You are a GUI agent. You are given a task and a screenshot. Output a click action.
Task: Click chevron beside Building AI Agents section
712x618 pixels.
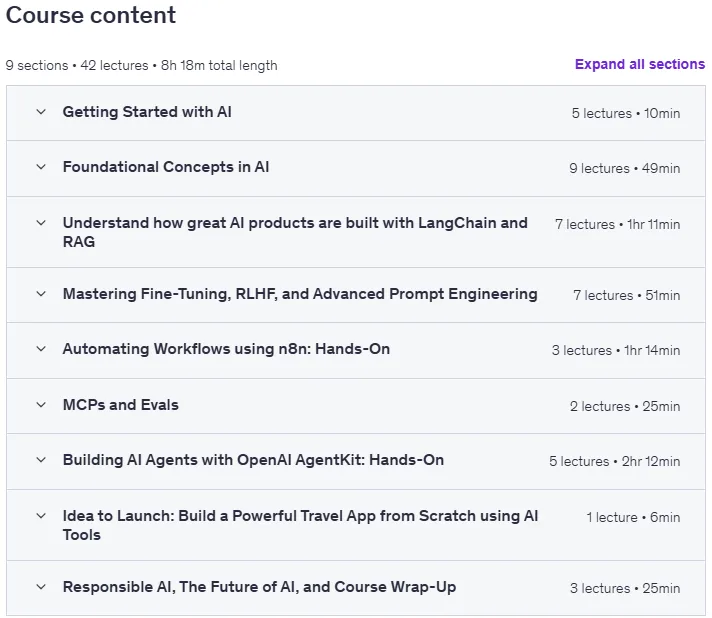(x=41, y=460)
